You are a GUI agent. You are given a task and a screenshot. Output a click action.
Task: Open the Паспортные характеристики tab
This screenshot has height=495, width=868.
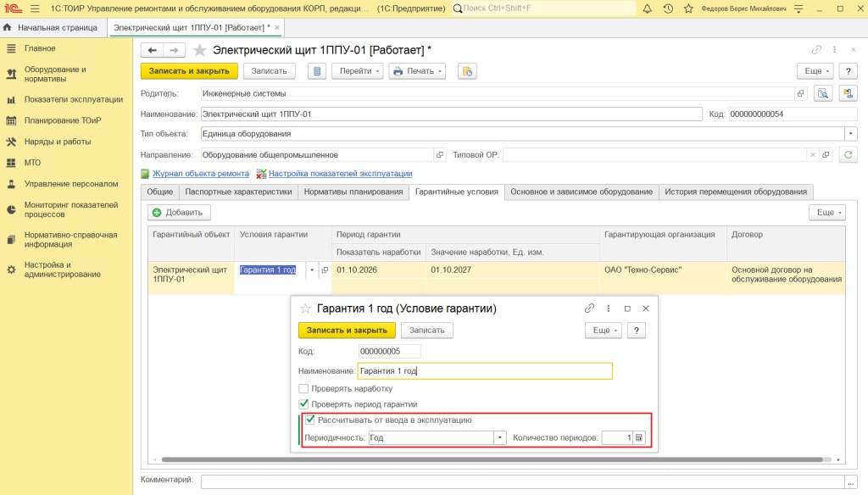238,192
